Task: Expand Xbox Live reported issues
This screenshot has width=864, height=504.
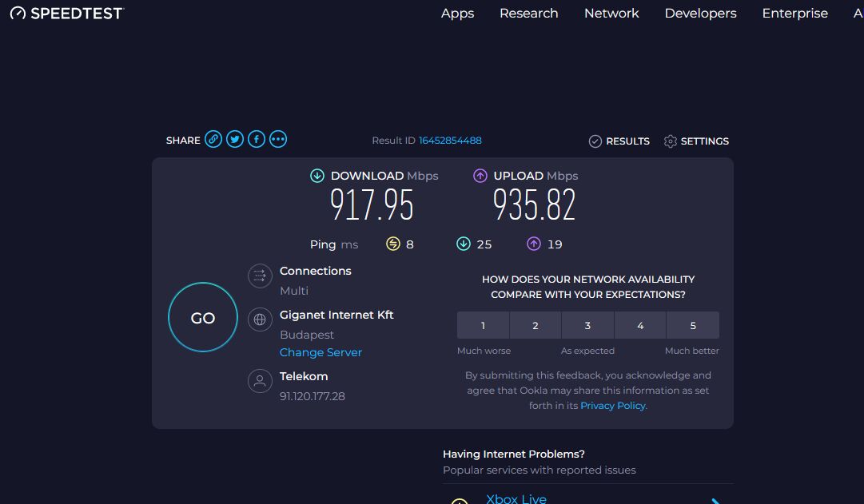Action: point(588,498)
